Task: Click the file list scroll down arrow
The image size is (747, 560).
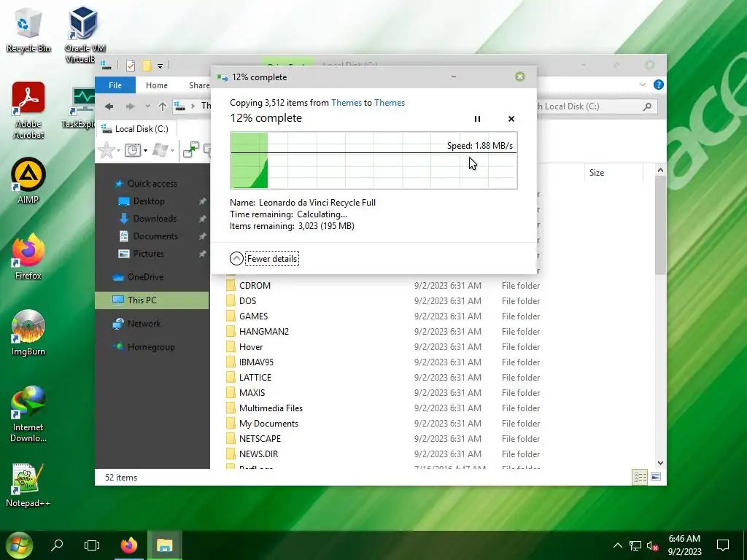Action: [660, 463]
